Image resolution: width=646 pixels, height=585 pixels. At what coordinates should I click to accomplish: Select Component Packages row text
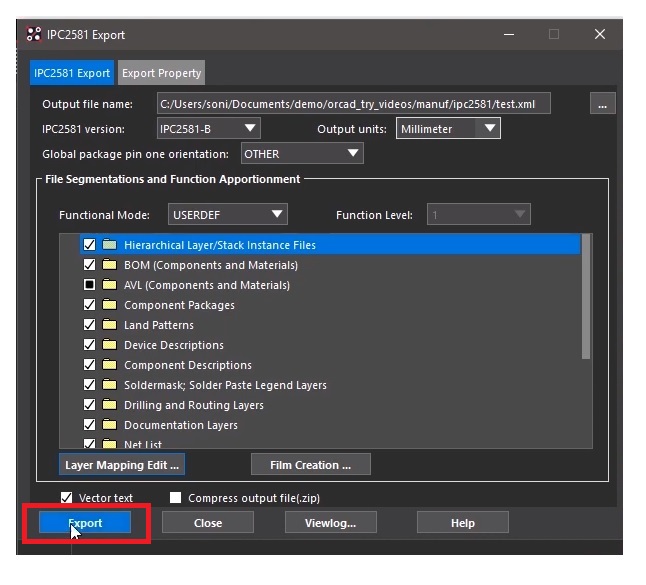pyautogui.click(x=179, y=305)
